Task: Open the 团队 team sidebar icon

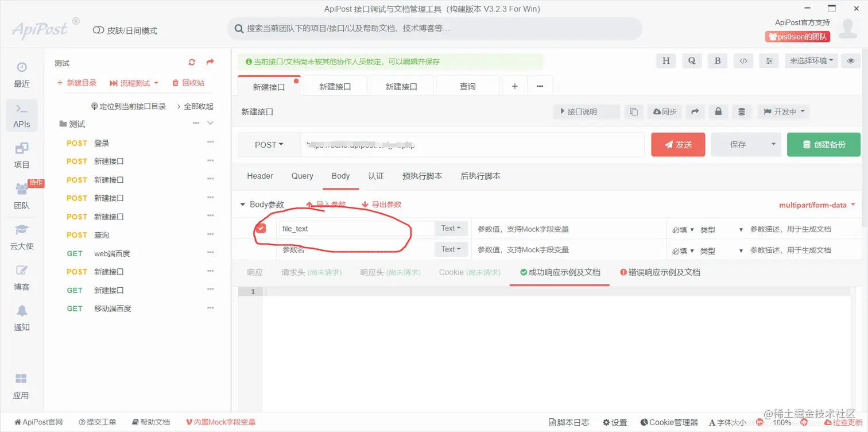Action: 22,196
